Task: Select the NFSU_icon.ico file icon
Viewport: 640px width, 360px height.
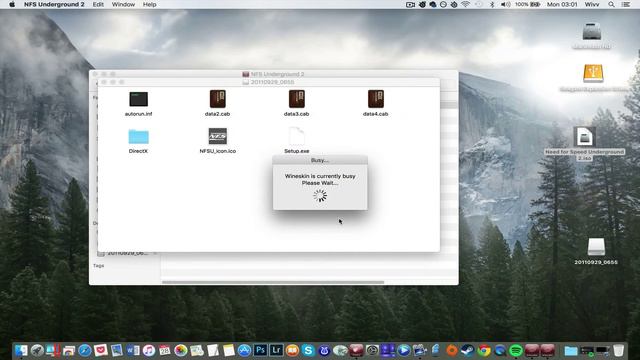Action: [218, 136]
